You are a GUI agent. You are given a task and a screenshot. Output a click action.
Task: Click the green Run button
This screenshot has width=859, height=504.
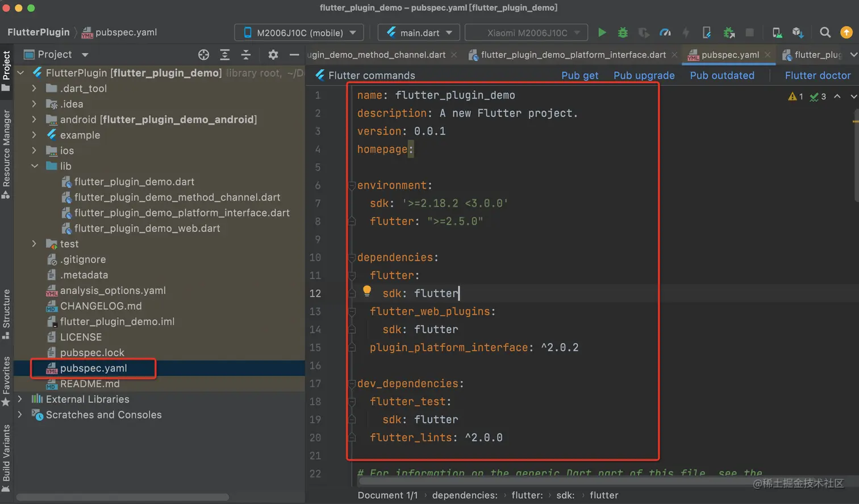coord(602,32)
